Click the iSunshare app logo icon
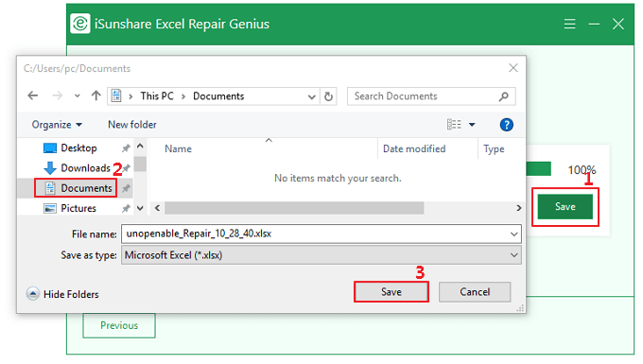The height and width of the screenshot is (364, 643). click(x=80, y=24)
